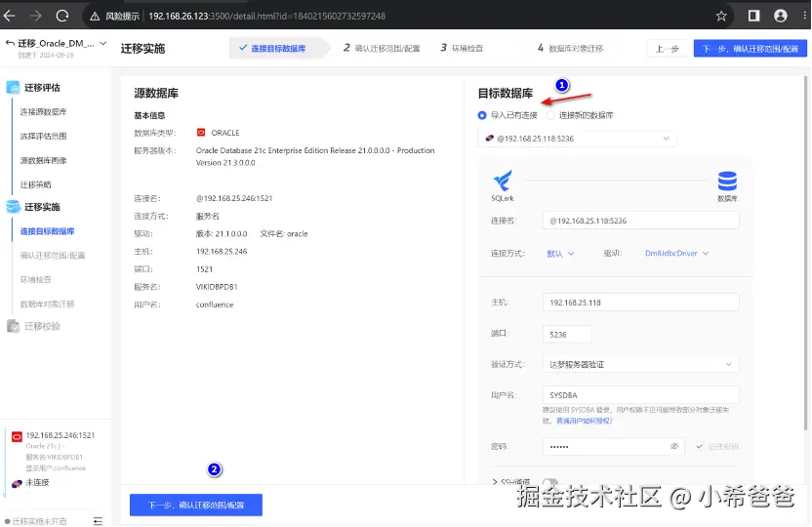Open the Dm8JdbcDriver driver dropdown
Viewport: 812px width, 527px height.
click(x=676, y=253)
